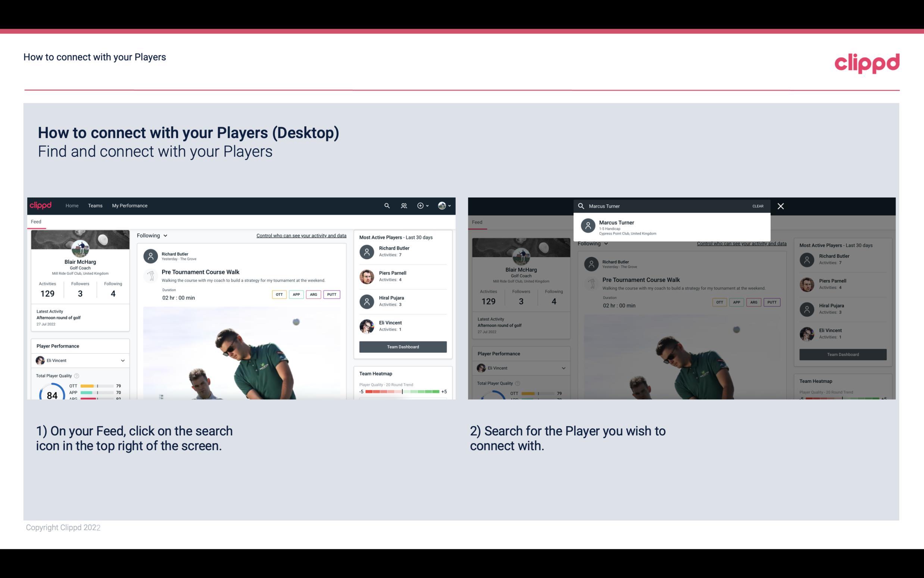Expand the Team Dashboard button area
Viewport: 924px width, 578px height.
(x=402, y=346)
